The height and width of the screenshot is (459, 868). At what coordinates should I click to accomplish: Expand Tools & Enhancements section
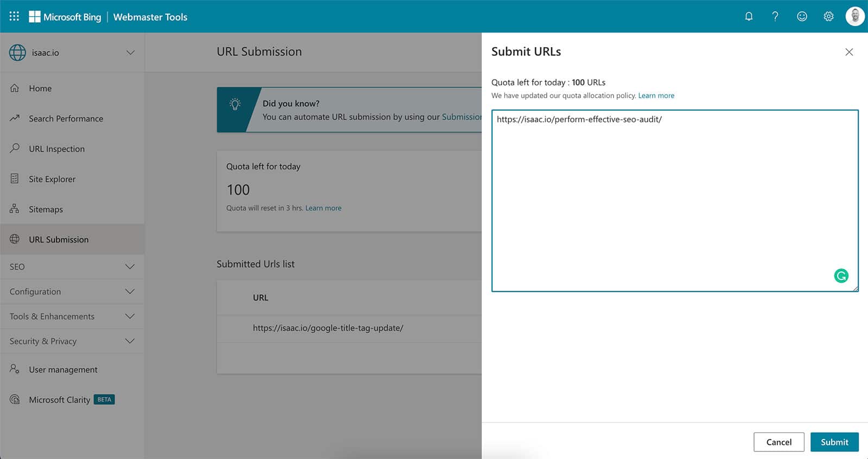[72, 316]
